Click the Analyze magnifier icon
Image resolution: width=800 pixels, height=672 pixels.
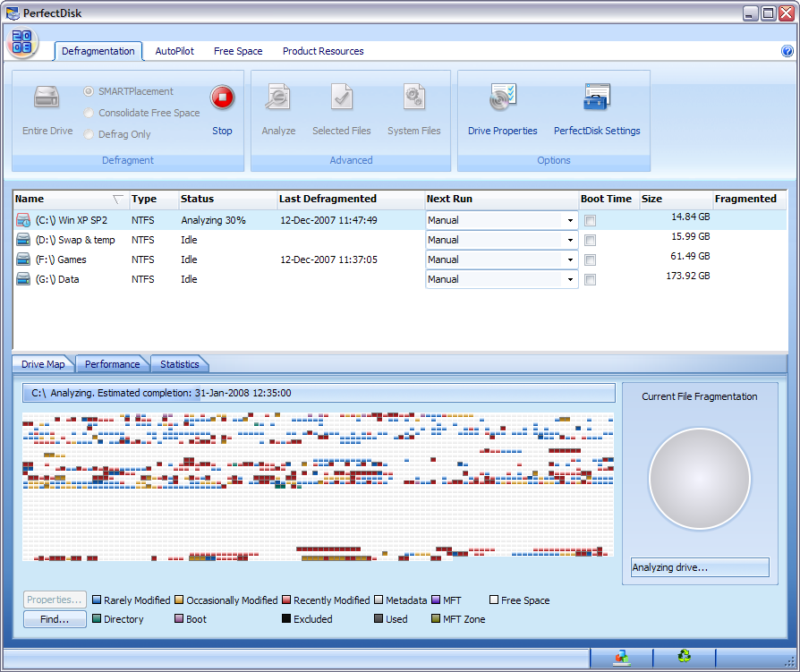(x=278, y=98)
